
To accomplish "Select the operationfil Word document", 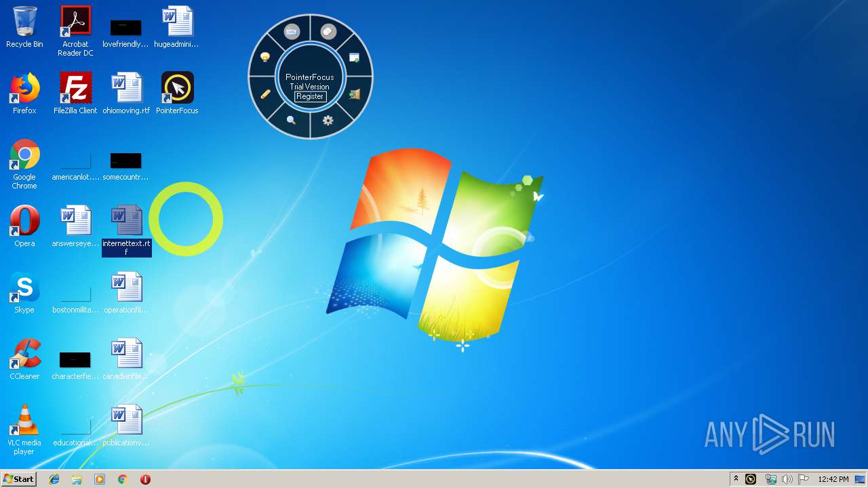I will [x=126, y=293].
